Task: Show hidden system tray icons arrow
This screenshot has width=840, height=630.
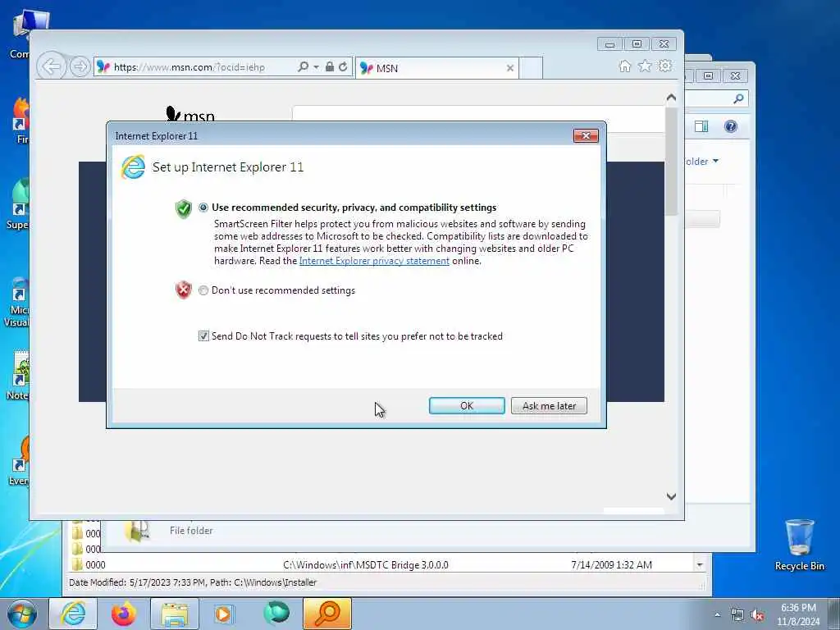Action: click(x=717, y=615)
